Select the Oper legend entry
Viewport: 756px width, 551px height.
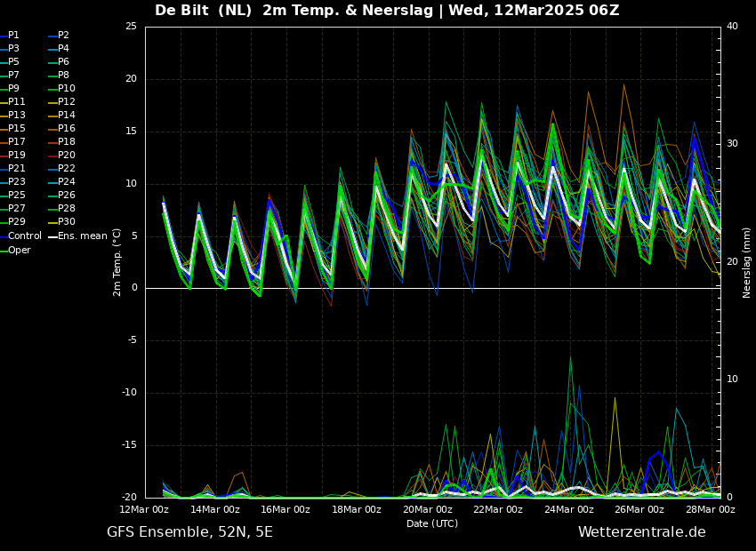click(20, 250)
